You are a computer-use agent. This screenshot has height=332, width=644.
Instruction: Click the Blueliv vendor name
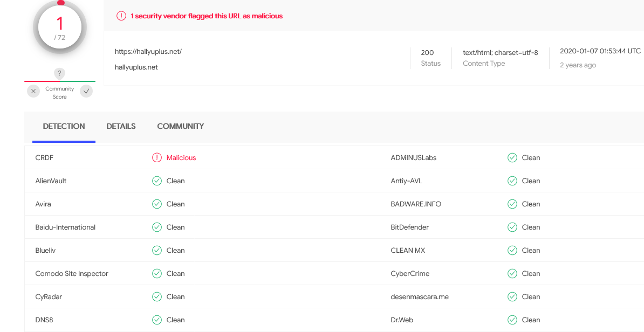click(x=45, y=250)
